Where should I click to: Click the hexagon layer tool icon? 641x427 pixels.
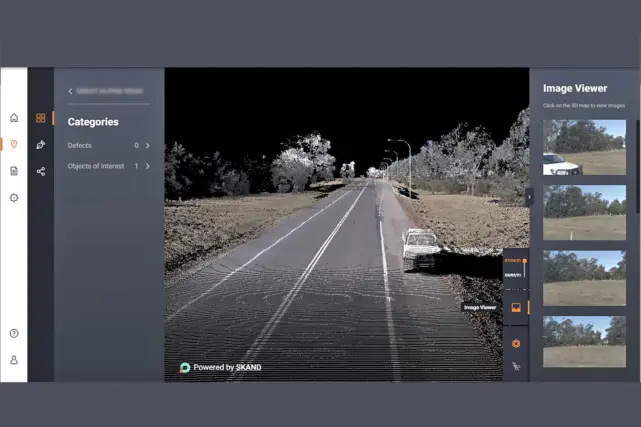point(516,343)
